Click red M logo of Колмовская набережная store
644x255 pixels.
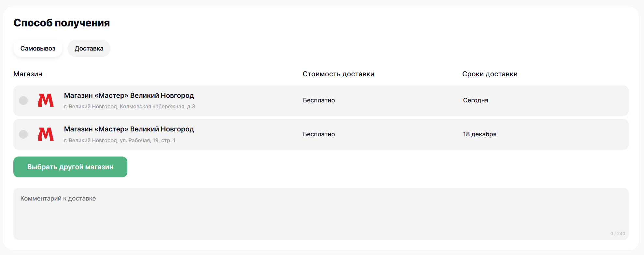tap(46, 100)
